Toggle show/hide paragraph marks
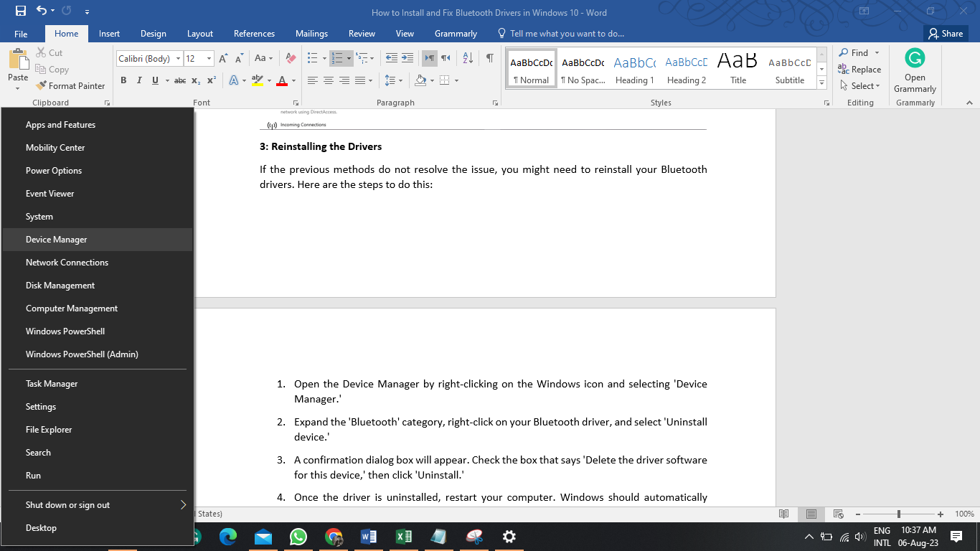The height and width of the screenshot is (551, 980). [x=489, y=58]
